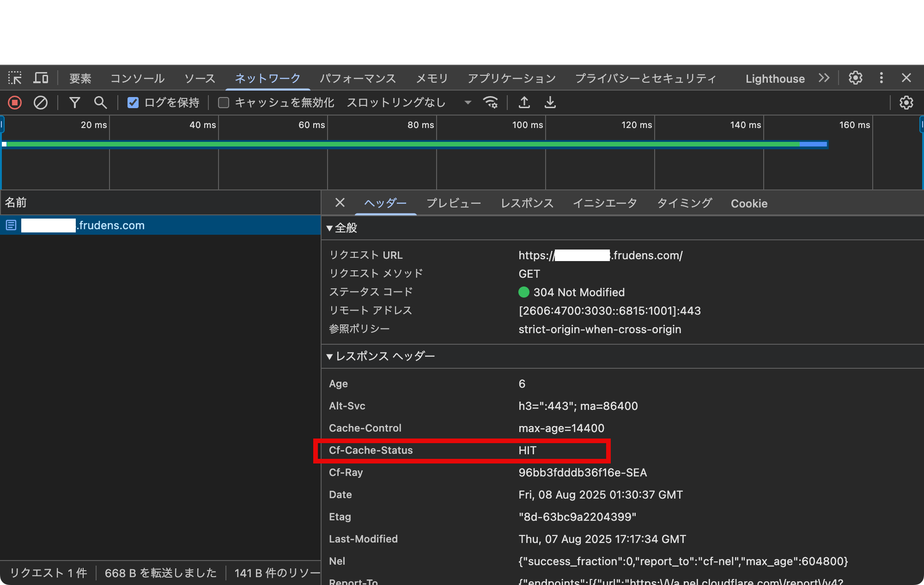Enable キャッシュを無効化 checkbox

pyautogui.click(x=224, y=103)
